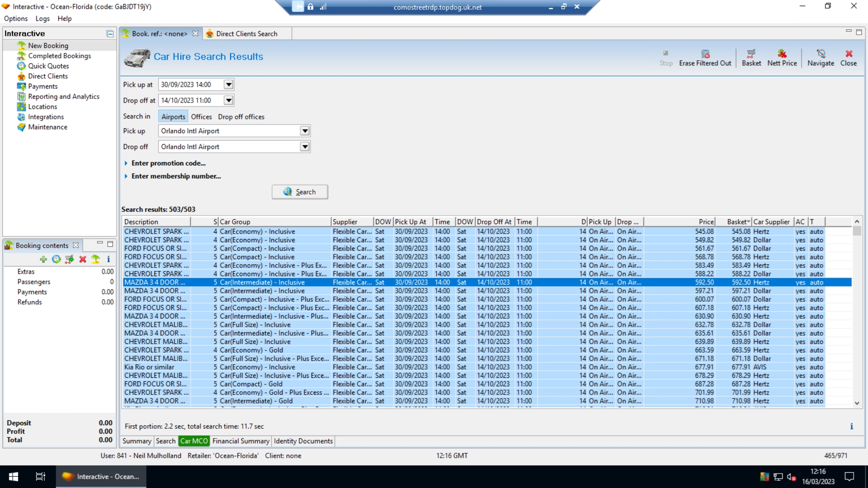Viewport: 868px width, 488px height.
Task: Click red X delete icon in Booking contents
Action: 83,259
